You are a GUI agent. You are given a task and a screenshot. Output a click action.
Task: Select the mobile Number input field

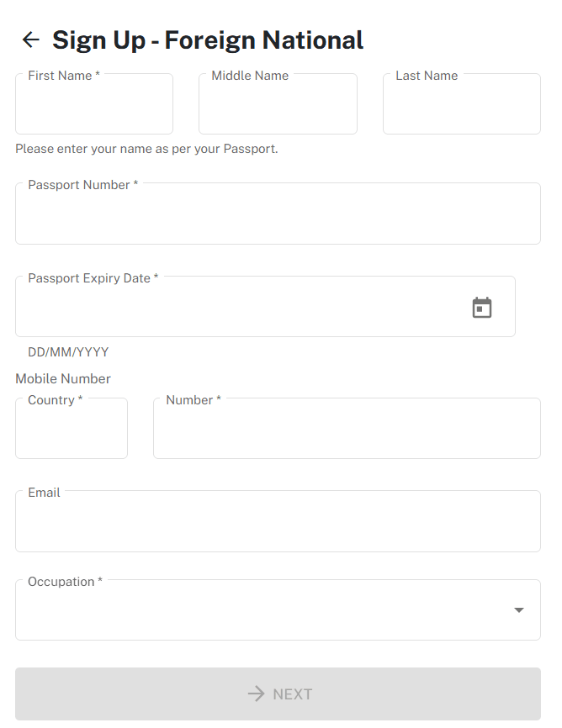pos(347,428)
